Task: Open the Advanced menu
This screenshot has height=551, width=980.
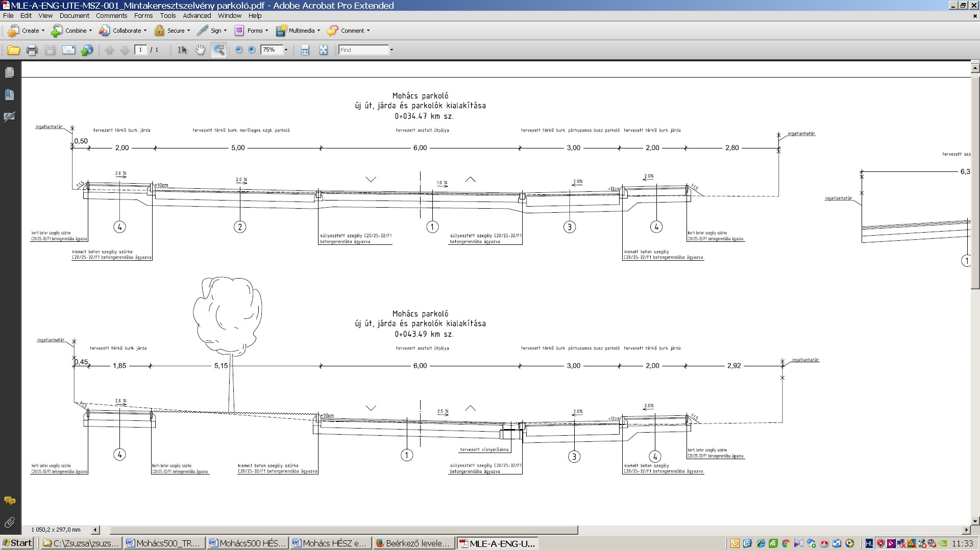Action: [197, 15]
